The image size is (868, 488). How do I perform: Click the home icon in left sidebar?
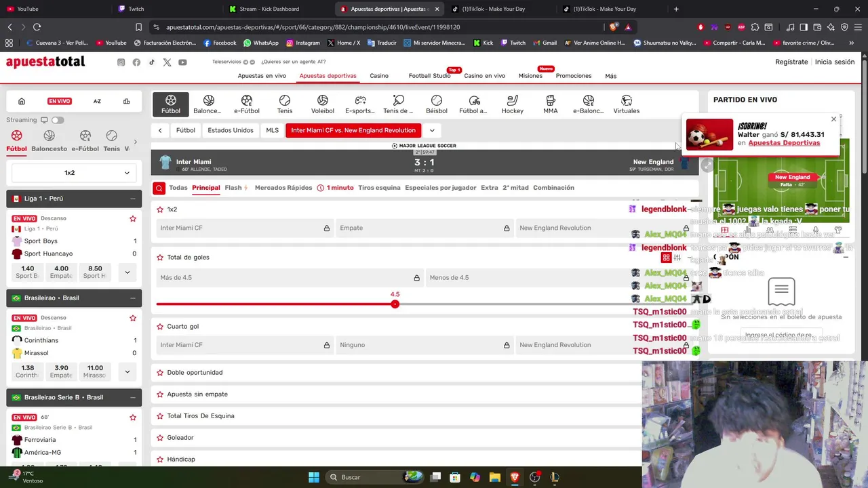pos(22,101)
